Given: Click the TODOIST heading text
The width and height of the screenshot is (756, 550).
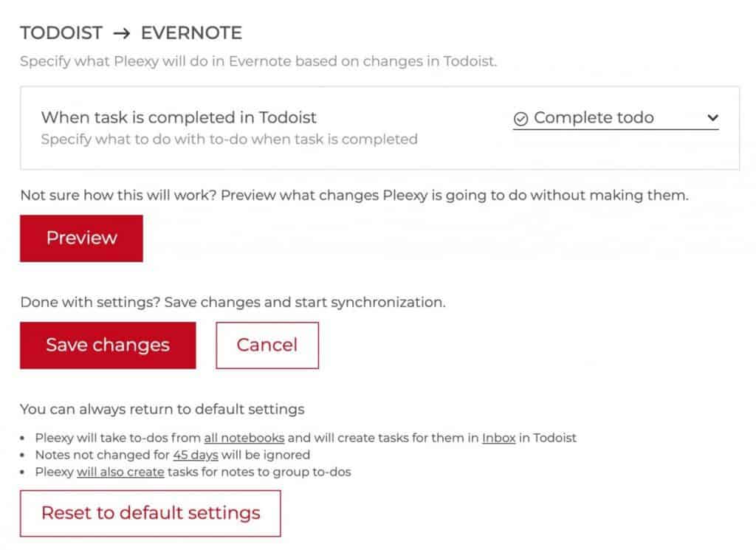Looking at the screenshot, I should [61, 32].
